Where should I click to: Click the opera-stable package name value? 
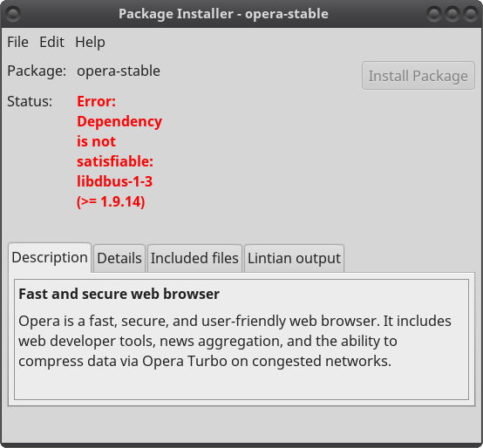[x=119, y=71]
